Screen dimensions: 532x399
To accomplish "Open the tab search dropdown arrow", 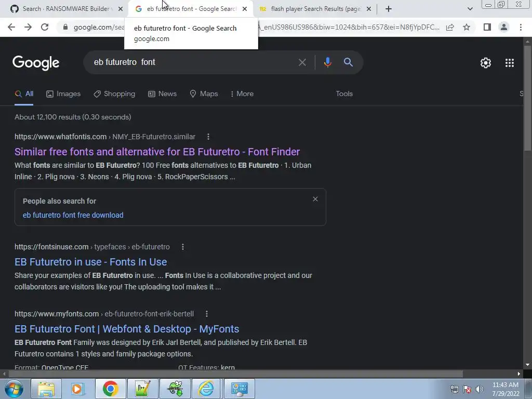I will (470, 9).
